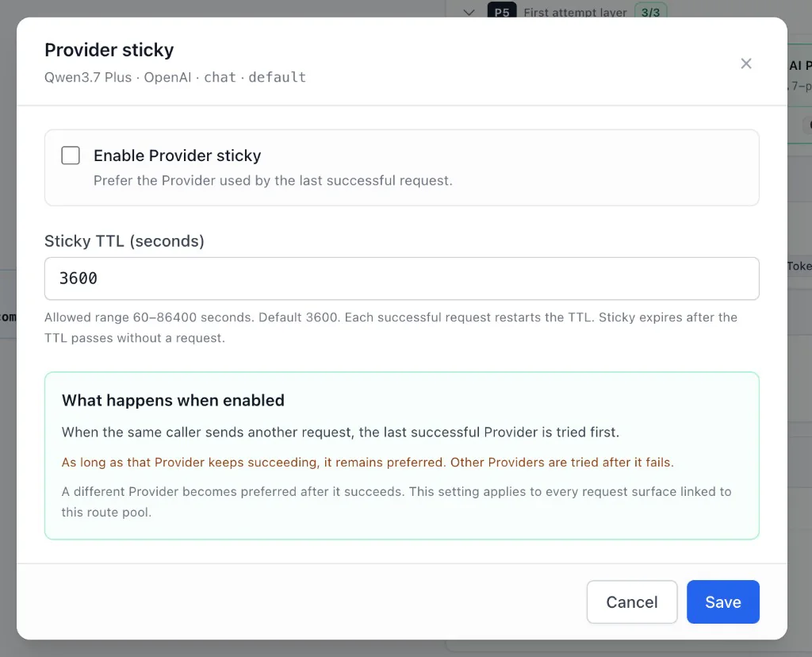Click the Prefer the Provider description text
The image size is (812, 657).
[x=273, y=180]
